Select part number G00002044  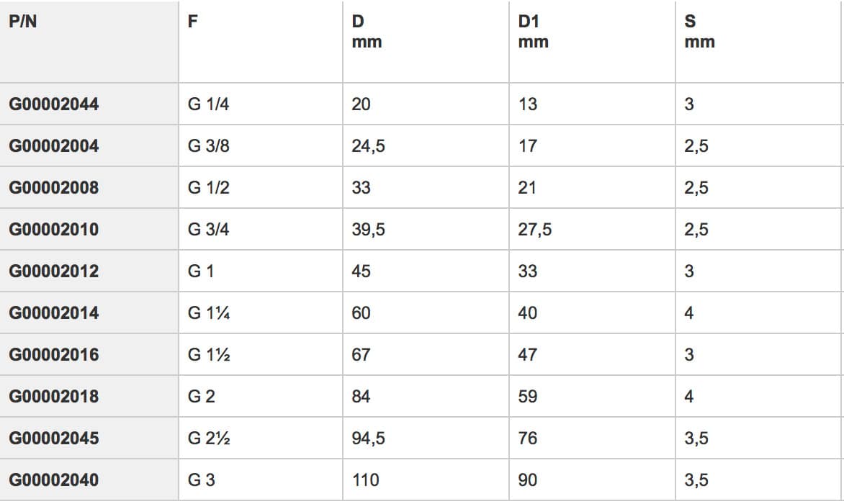[x=54, y=104]
